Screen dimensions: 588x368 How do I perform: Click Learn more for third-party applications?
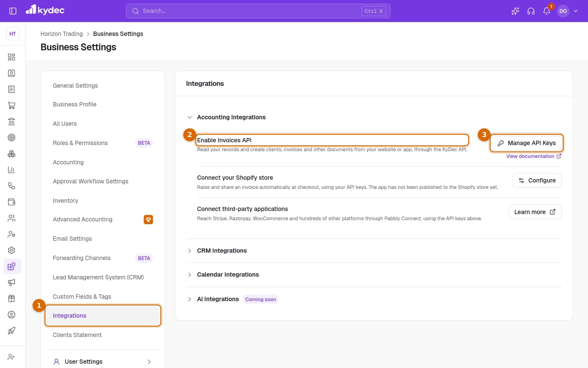click(535, 212)
